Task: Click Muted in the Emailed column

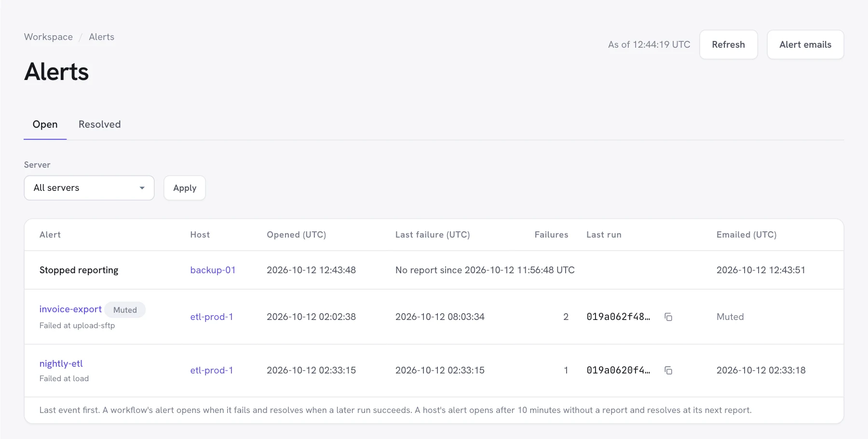Action: (x=730, y=317)
